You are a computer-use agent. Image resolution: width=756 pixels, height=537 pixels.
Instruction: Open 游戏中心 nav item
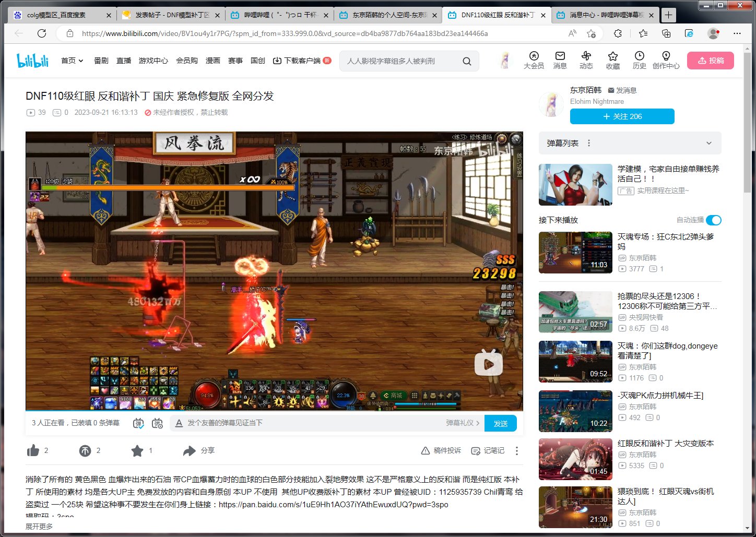pyautogui.click(x=153, y=61)
